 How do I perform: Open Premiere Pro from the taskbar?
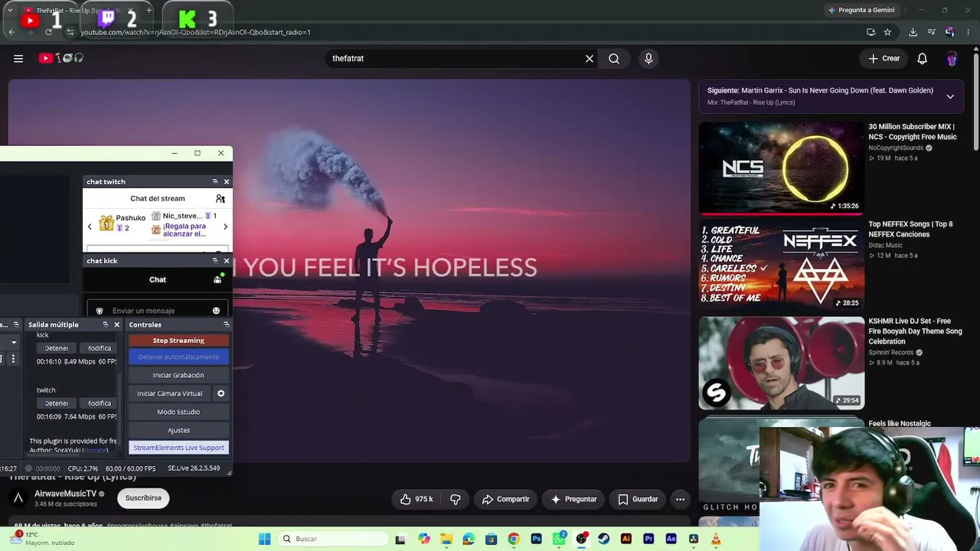[648, 539]
